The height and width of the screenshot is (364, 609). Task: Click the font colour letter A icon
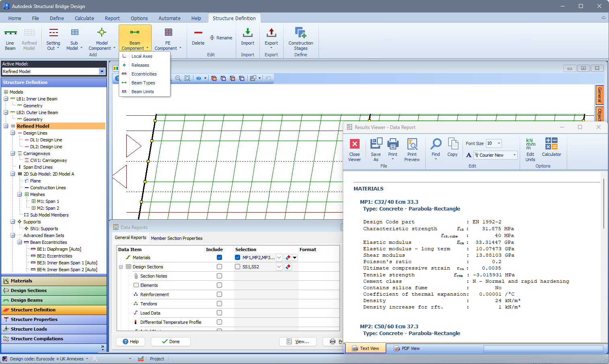[469, 155]
